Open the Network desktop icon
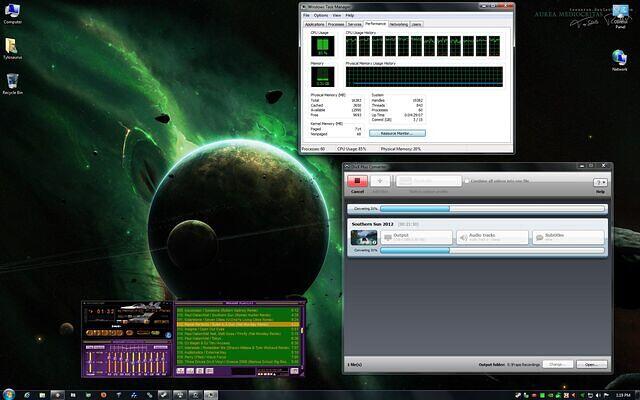 pos(620,58)
